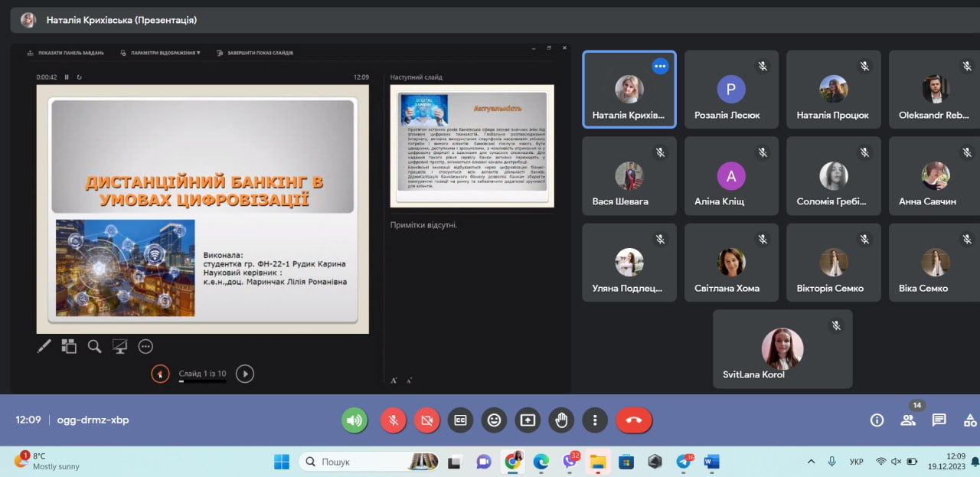Screen dimensions: 980x477
Task: Click the raise hand icon
Action: click(x=561, y=420)
